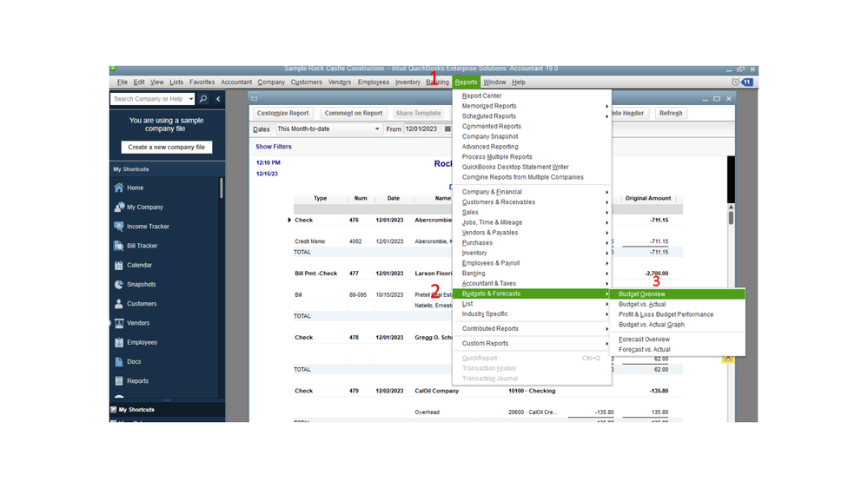Open Report Center from menu
868x488 pixels.
pyautogui.click(x=481, y=96)
